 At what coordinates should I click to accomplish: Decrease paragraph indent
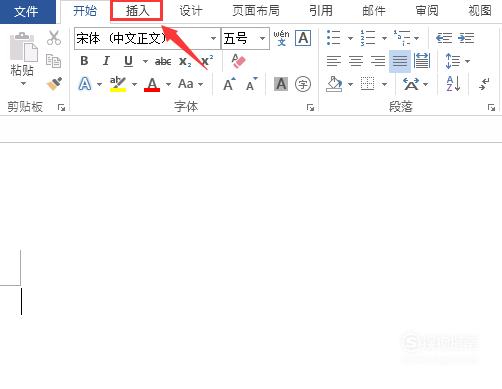tap(444, 38)
